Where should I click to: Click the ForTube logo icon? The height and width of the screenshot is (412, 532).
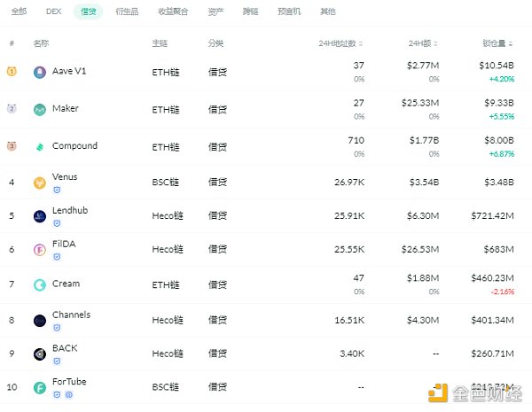pyautogui.click(x=40, y=387)
